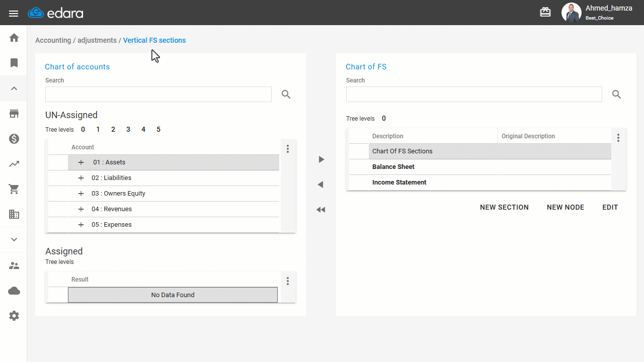The height and width of the screenshot is (362, 644).
Task: Expand the sidebar with down chevron
Action: [14, 240]
